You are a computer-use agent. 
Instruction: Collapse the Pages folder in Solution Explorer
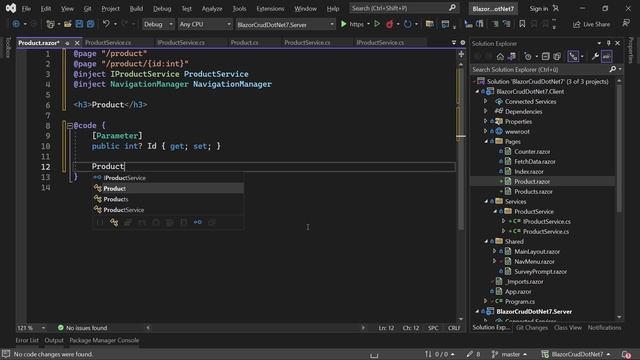click(486, 142)
